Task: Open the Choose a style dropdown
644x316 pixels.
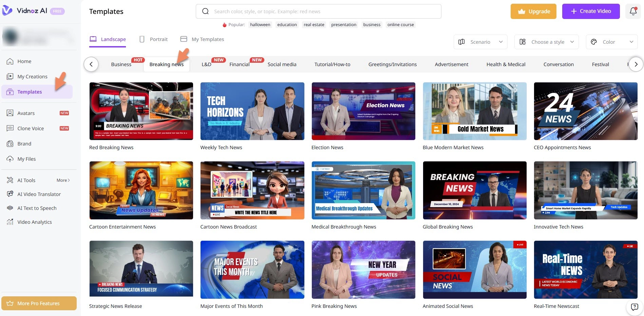Action: 546,42
